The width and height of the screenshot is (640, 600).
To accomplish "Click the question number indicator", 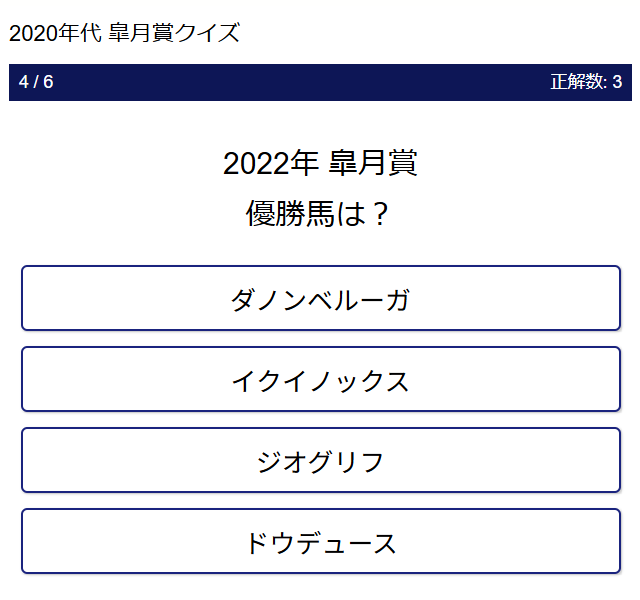I will click(36, 82).
